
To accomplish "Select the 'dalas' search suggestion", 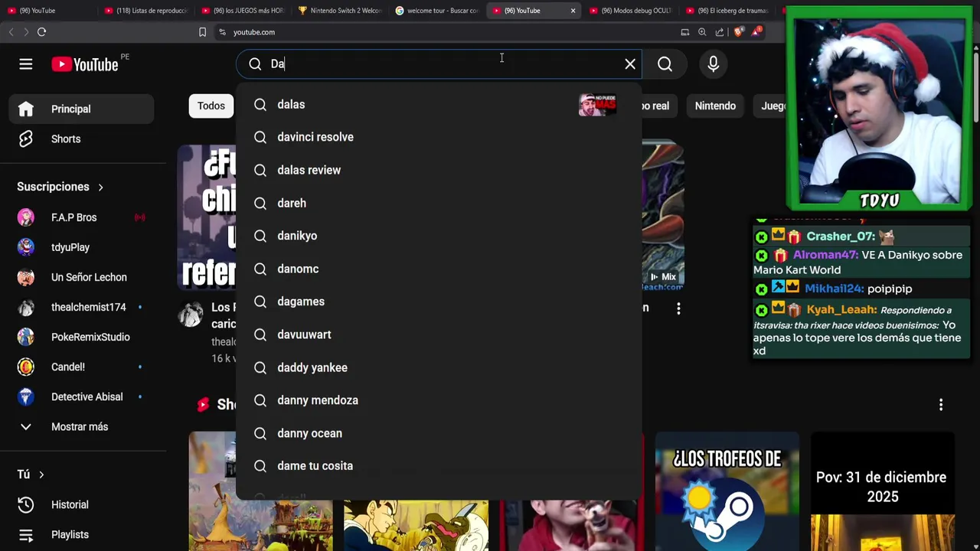I will [439, 105].
